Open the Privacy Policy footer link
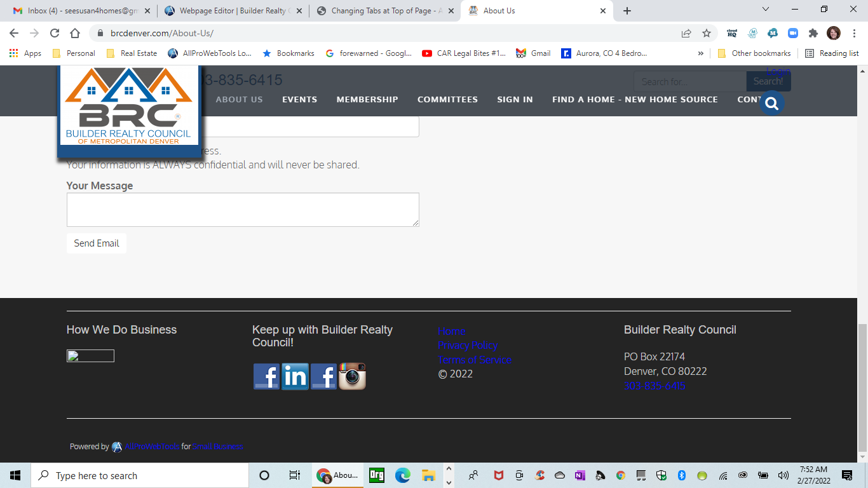 [468, 345]
